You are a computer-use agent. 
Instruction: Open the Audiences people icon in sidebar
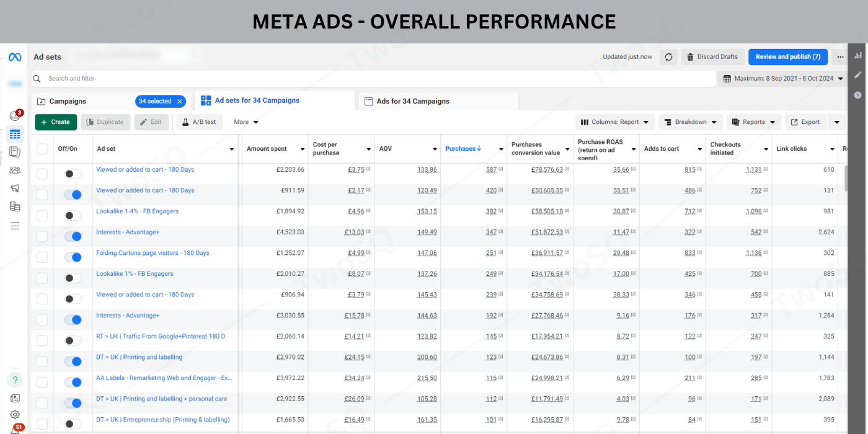(x=15, y=170)
